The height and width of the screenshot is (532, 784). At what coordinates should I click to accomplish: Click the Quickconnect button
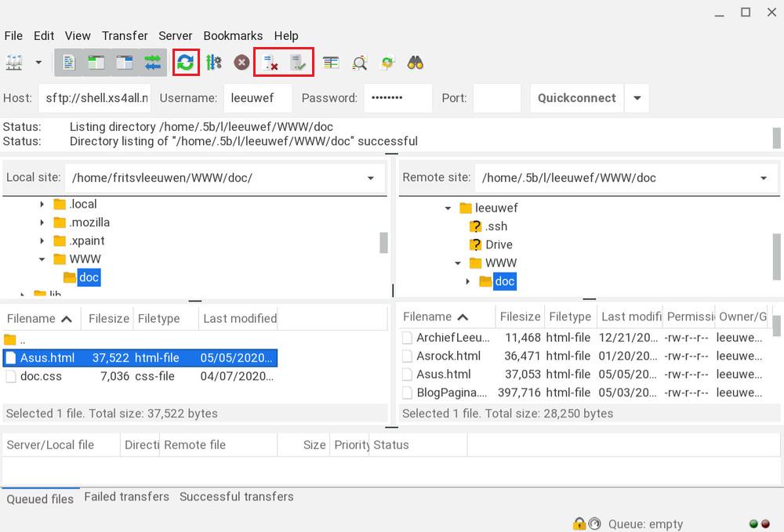(577, 98)
